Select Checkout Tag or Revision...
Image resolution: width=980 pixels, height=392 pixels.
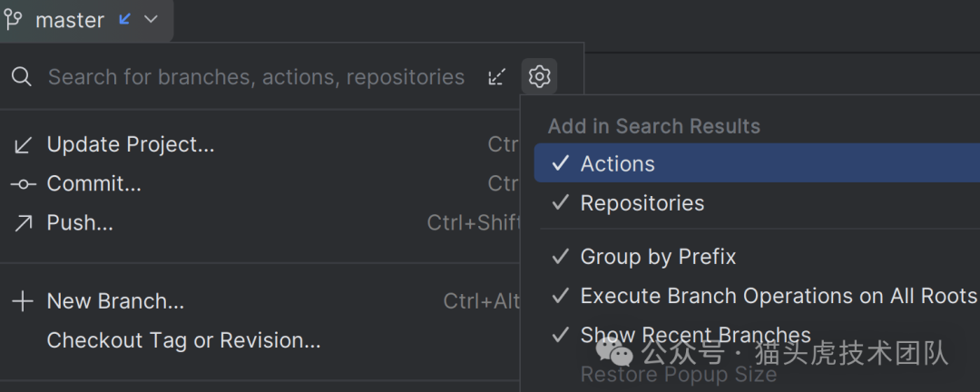coord(183,341)
